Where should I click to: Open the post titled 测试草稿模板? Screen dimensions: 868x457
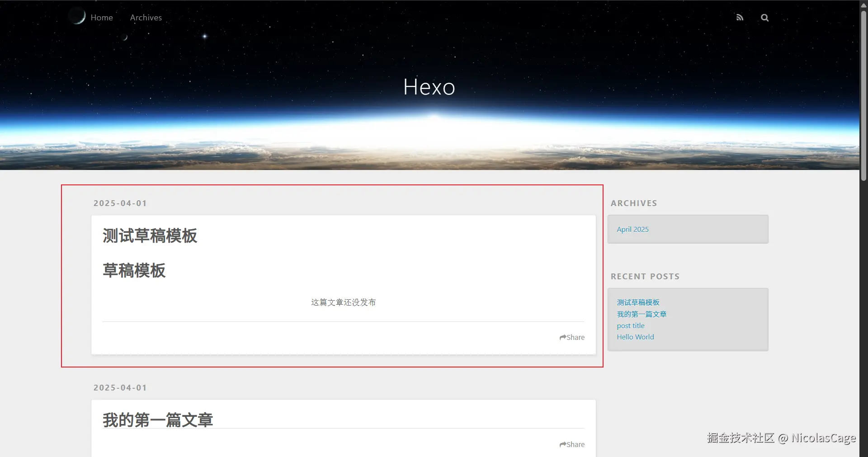150,236
